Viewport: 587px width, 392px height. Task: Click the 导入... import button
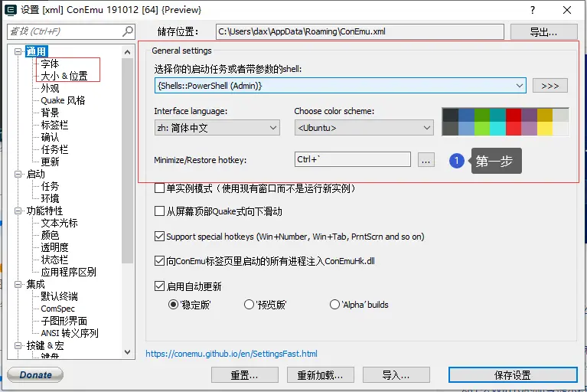coord(396,375)
